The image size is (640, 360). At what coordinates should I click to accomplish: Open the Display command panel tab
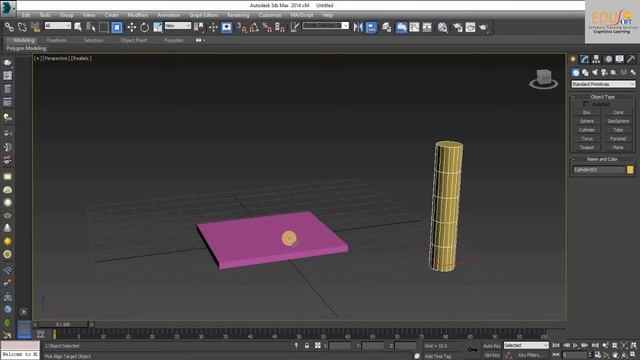(x=620, y=59)
